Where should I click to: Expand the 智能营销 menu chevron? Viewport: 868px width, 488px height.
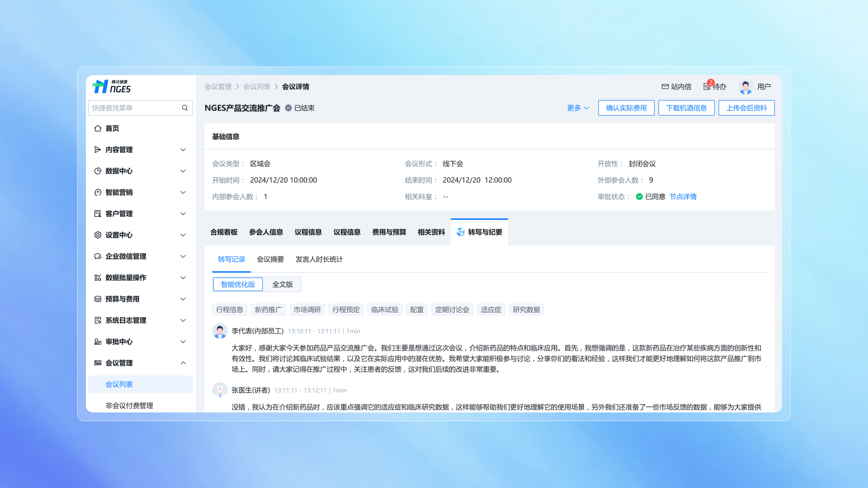[x=183, y=192]
